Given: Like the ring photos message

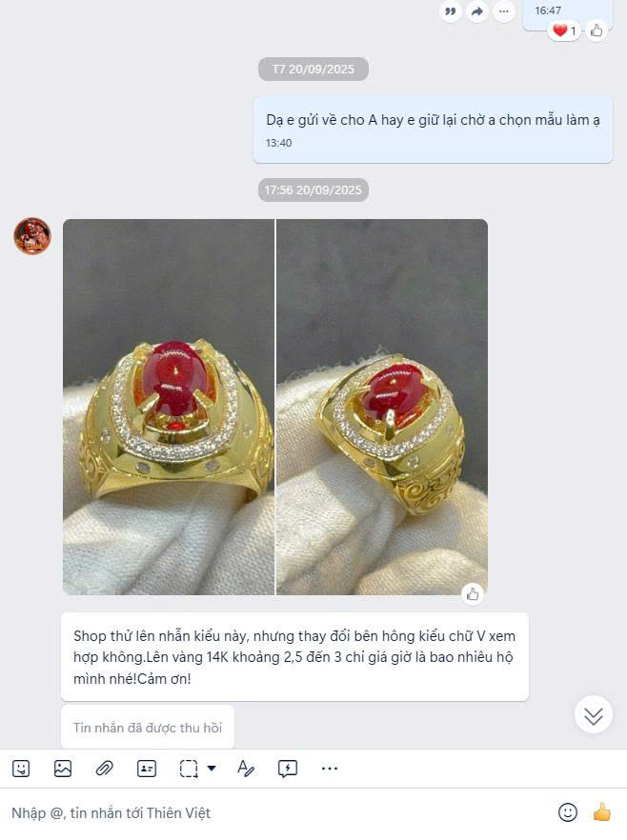Looking at the screenshot, I should click(473, 594).
